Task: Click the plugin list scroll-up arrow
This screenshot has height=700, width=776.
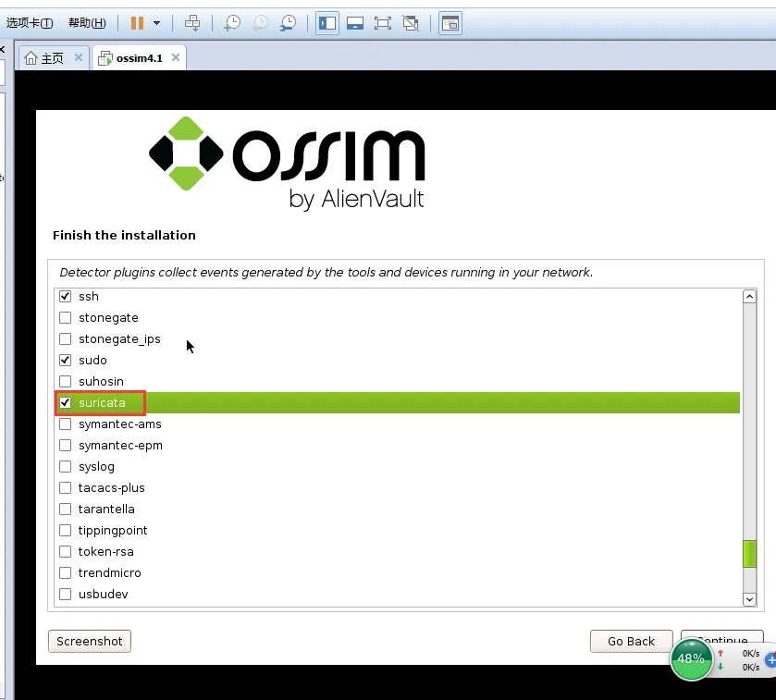Action: pos(749,296)
